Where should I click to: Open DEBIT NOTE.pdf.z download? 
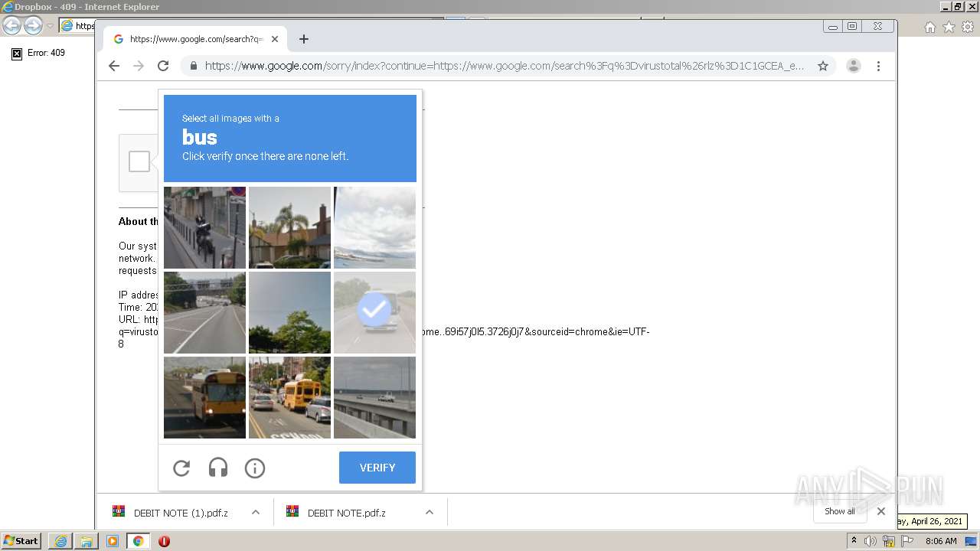[347, 513]
